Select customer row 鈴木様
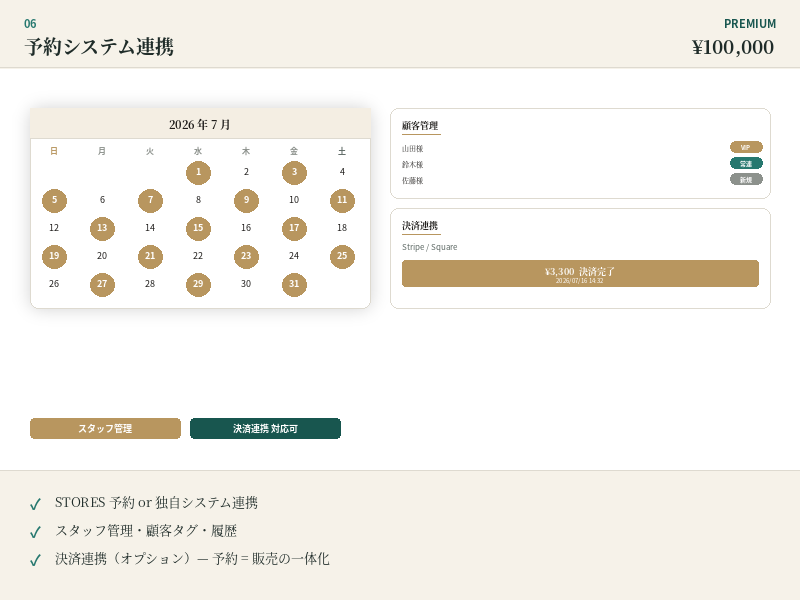The image size is (800, 600). click(582, 164)
